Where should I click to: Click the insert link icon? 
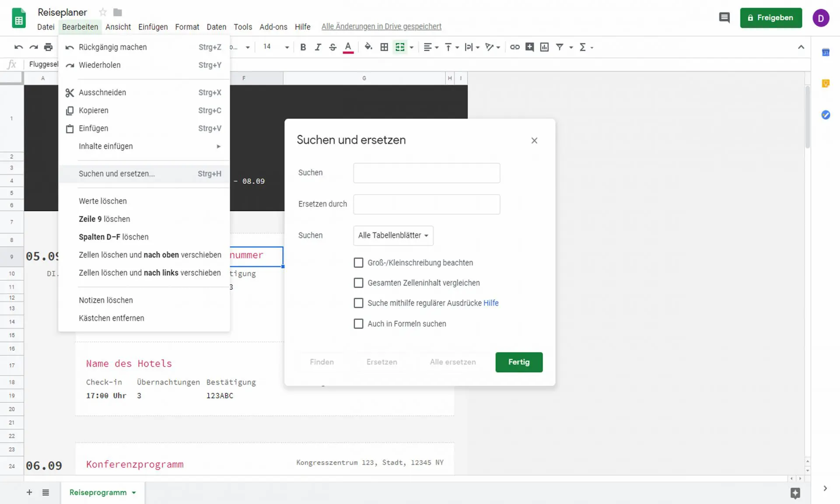[514, 47]
